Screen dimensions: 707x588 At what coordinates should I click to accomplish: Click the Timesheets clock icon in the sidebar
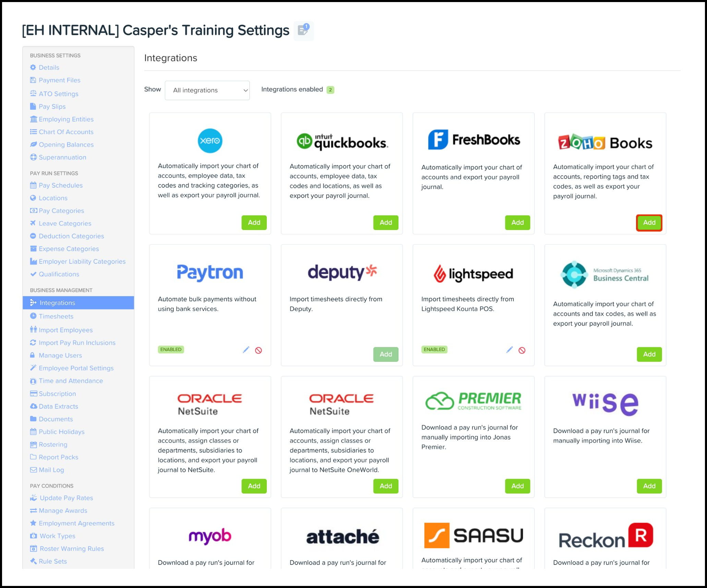pos(33,316)
